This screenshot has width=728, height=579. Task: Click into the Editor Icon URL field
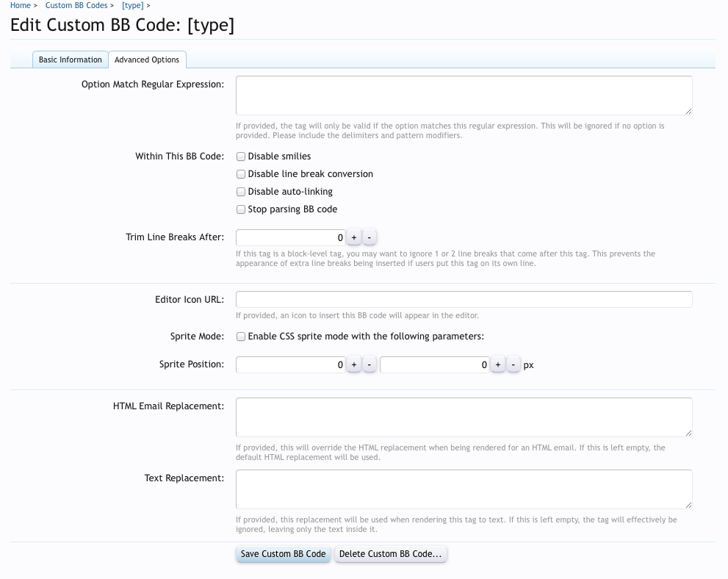point(464,300)
